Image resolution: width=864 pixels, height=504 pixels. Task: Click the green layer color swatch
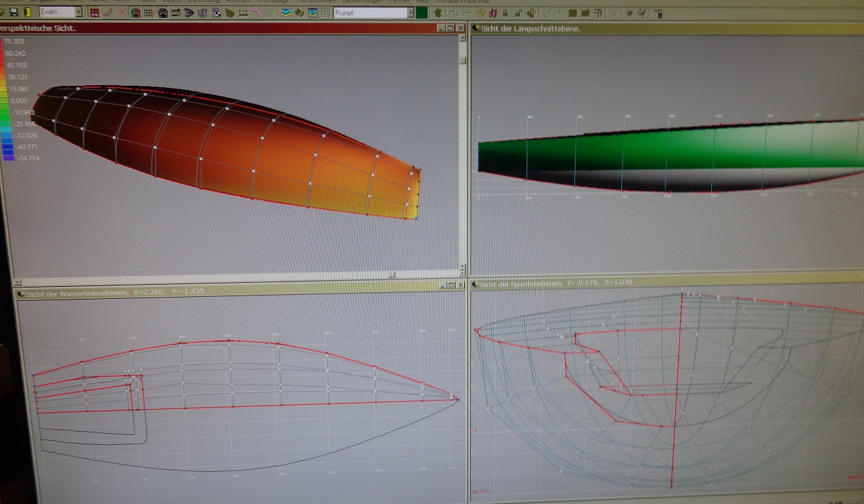422,13
